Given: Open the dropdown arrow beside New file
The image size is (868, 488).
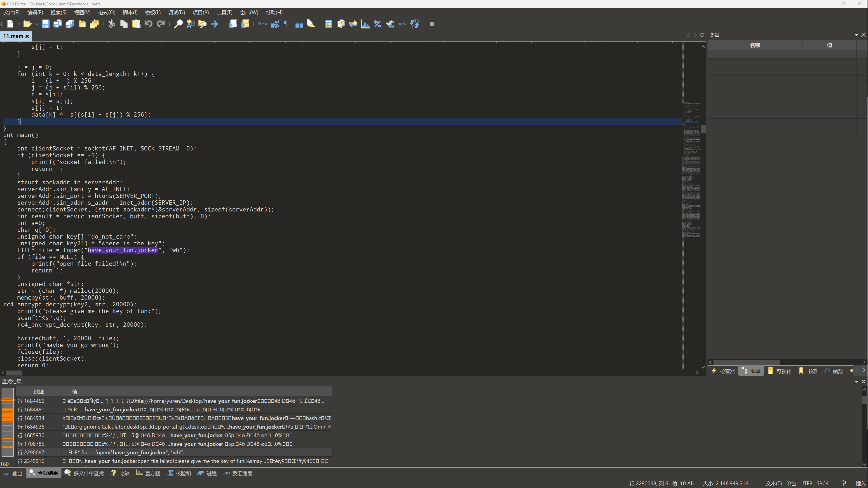Looking at the screenshot, I should point(19,24).
